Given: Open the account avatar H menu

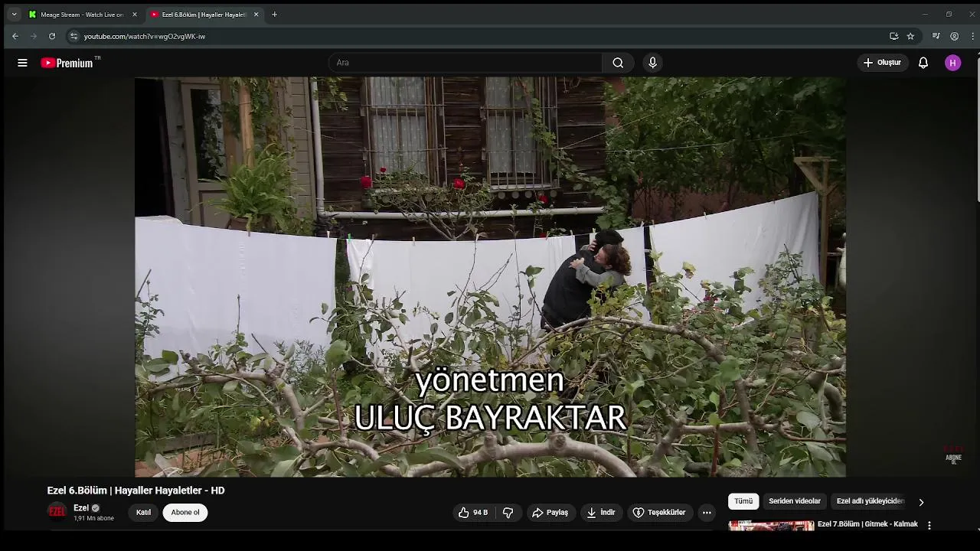Looking at the screenshot, I should tap(952, 63).
